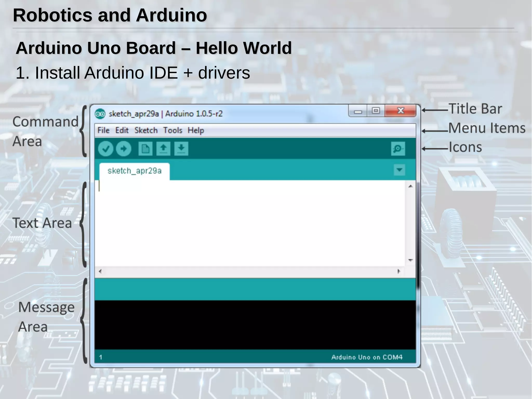Image resolution: width=532 pixels, height=399 pixels.
Task: Open the Sketch menu
Action: [146, 130]
